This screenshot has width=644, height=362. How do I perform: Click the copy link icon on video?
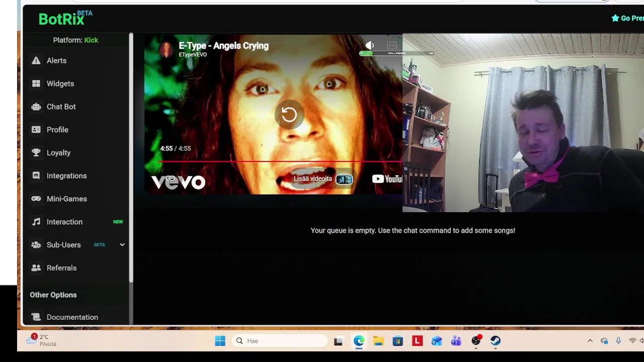coord(170,178)
